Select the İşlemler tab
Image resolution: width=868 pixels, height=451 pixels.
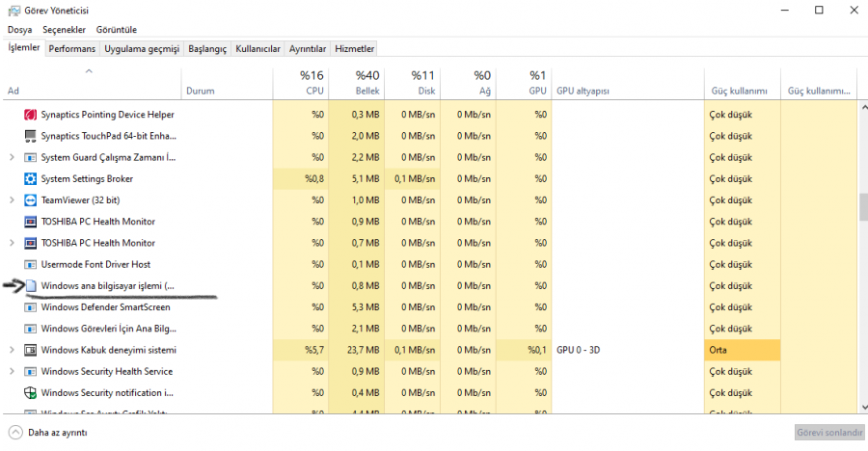click(24, 47)
